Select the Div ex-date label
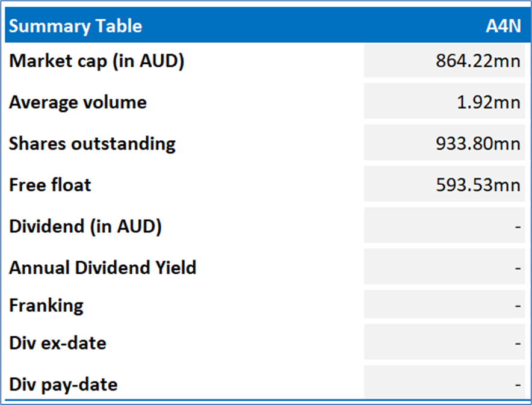This screenshot has width=532, height=405. pyautogui.click(x=58, y=344)
